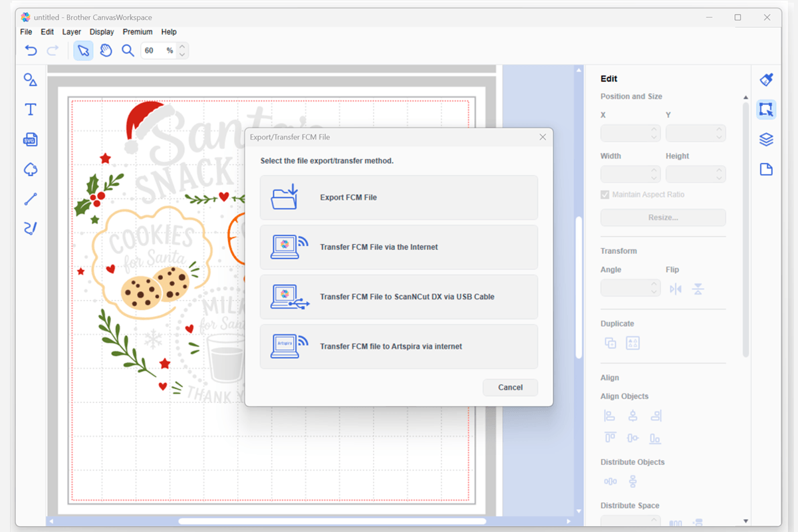Open the Display menu
The width and height of the screenshot is (798, 532).
(102, 32)
